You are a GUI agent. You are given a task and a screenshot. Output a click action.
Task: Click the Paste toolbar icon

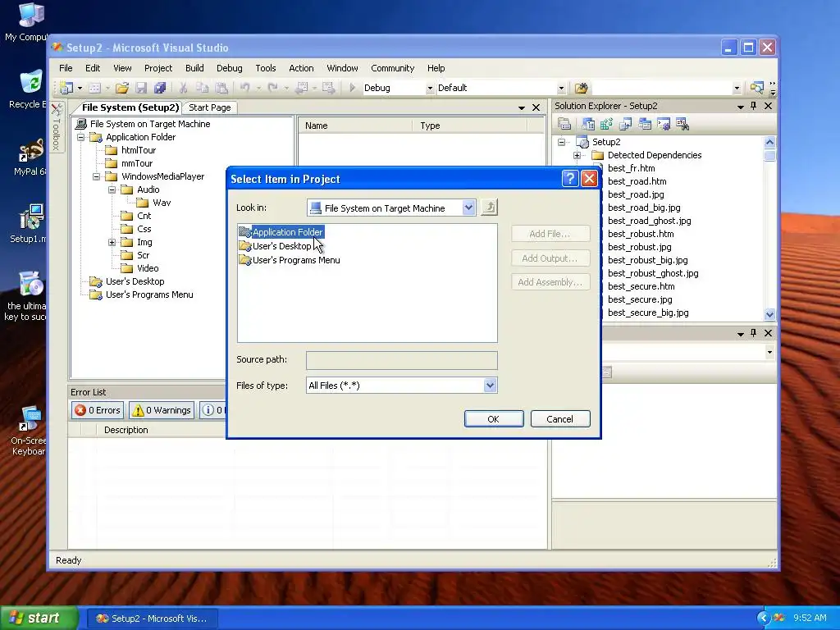pos(221,88)
